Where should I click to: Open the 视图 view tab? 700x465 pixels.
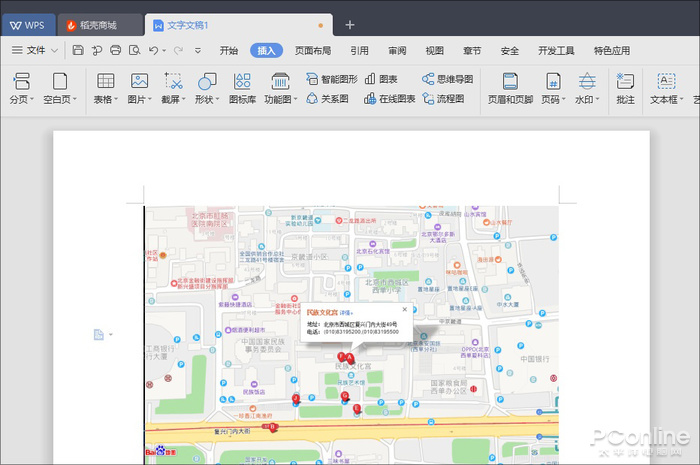434,50
